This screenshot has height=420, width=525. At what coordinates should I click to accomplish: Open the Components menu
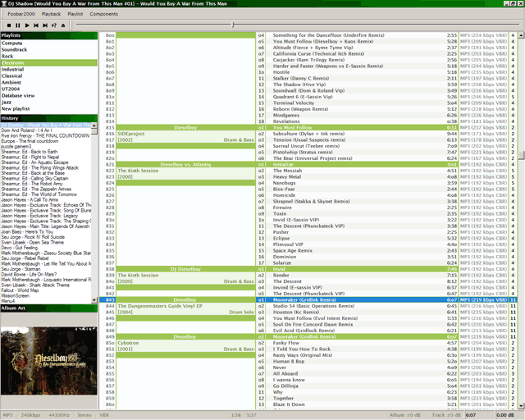coord(104,14)
